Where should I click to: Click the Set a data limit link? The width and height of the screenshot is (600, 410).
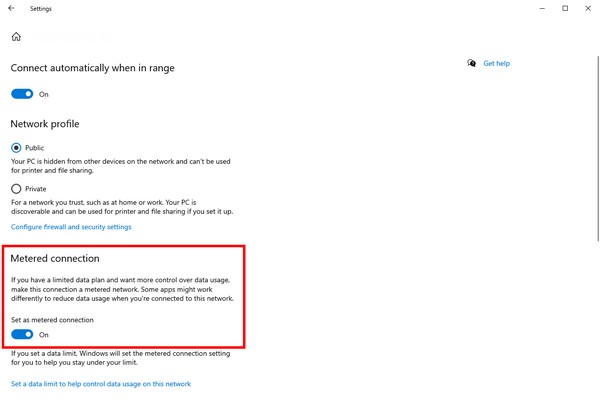[x=101, y=384]
